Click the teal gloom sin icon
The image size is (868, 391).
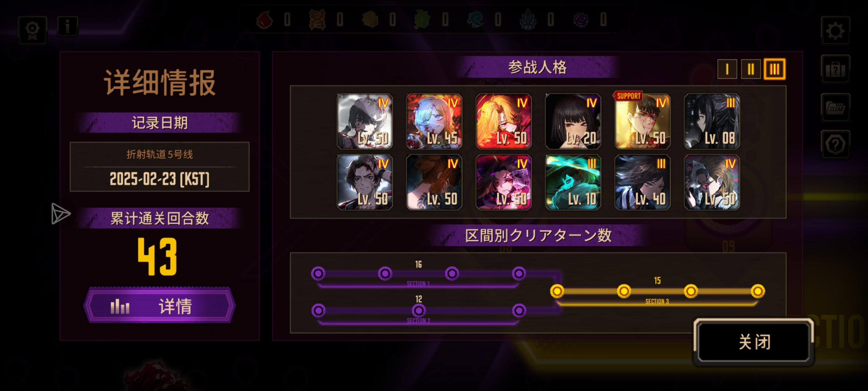[475, 20]
